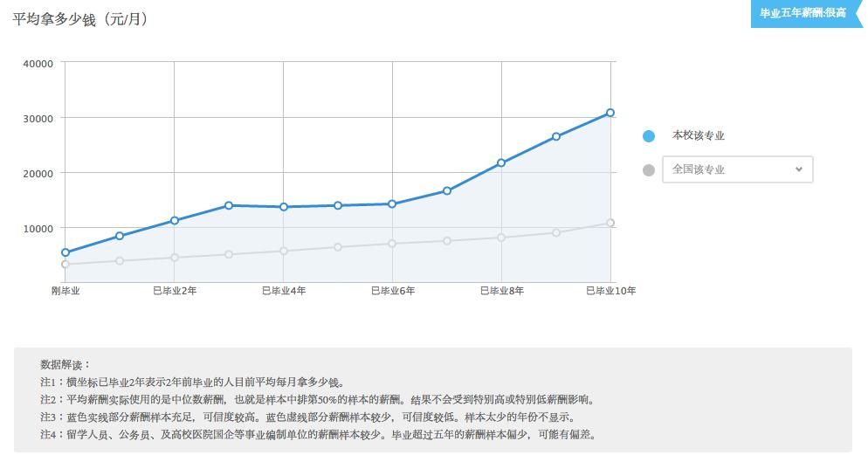The height and width of the screenshot is (462, 868).
Task: Select the blue data point at 已毕业10年
Action: (x=610, y=113)
